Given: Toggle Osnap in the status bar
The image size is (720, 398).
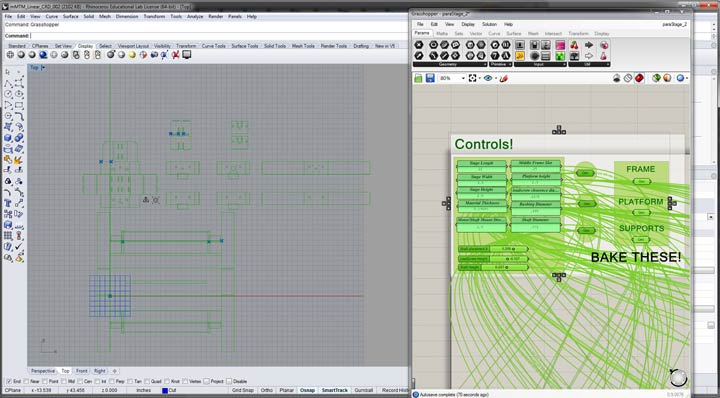Looking at the screenshot, I should [307, 390].
